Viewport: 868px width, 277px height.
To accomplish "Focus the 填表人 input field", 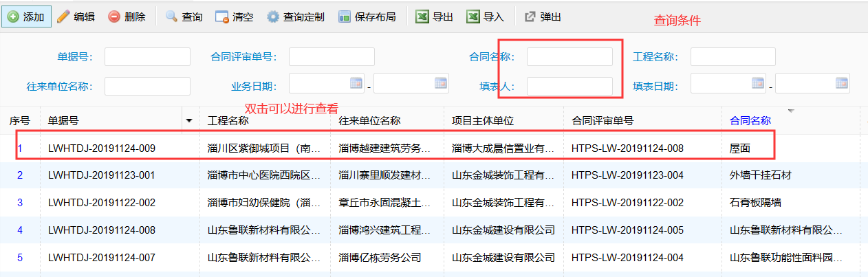I will [569, 86].
